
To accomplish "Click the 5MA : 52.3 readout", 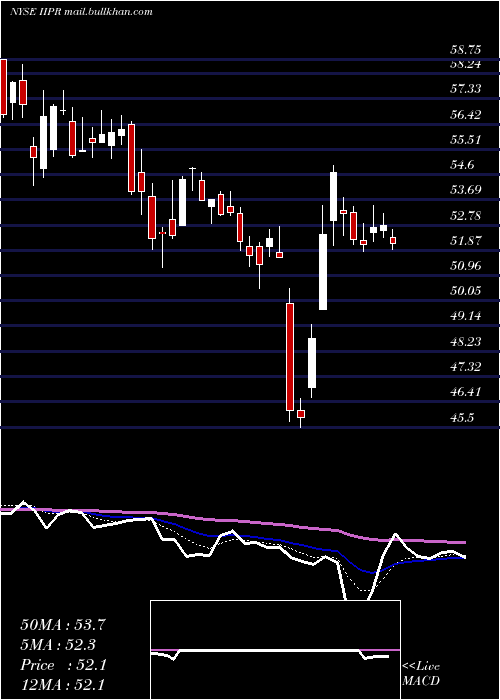I will pyautogui.click(x=59, y=645).
